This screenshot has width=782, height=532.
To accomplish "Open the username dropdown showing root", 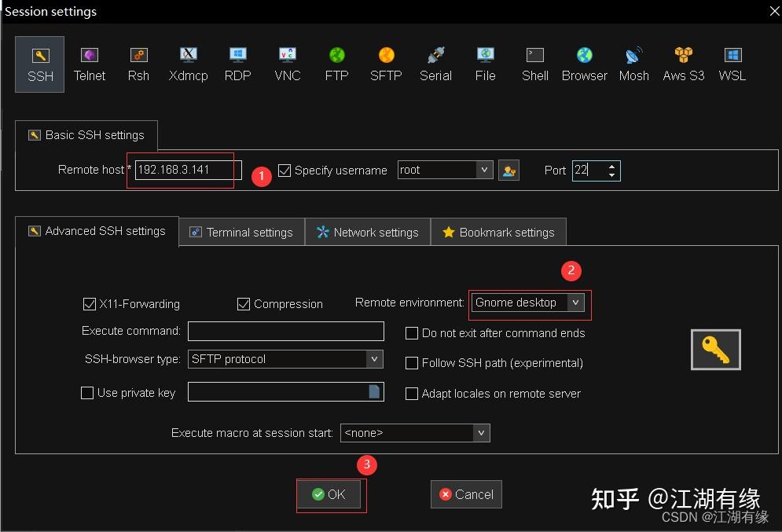I will tap(484, 170).
